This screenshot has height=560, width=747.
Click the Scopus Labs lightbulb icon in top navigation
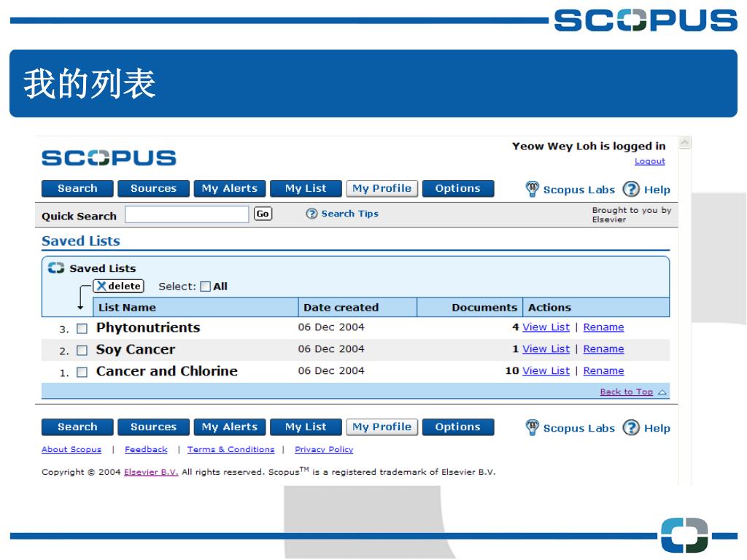532,189
